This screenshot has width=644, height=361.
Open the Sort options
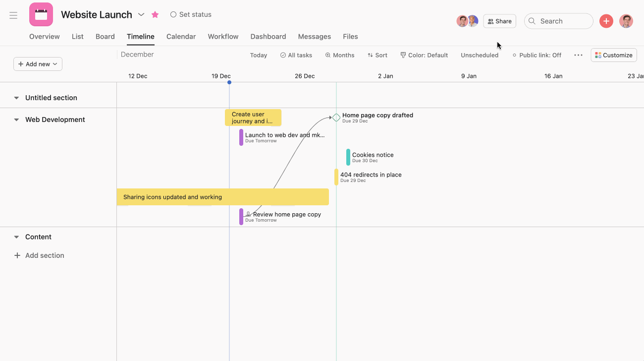tap(377, 55)
